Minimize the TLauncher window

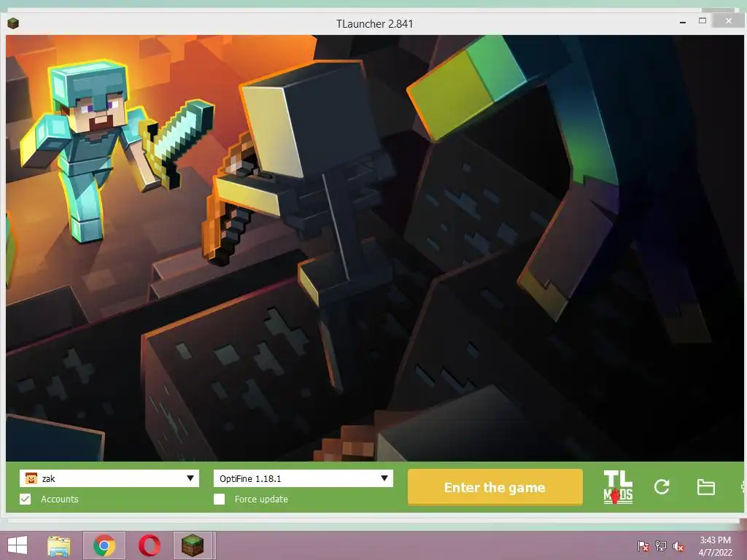tap(683, 22)
